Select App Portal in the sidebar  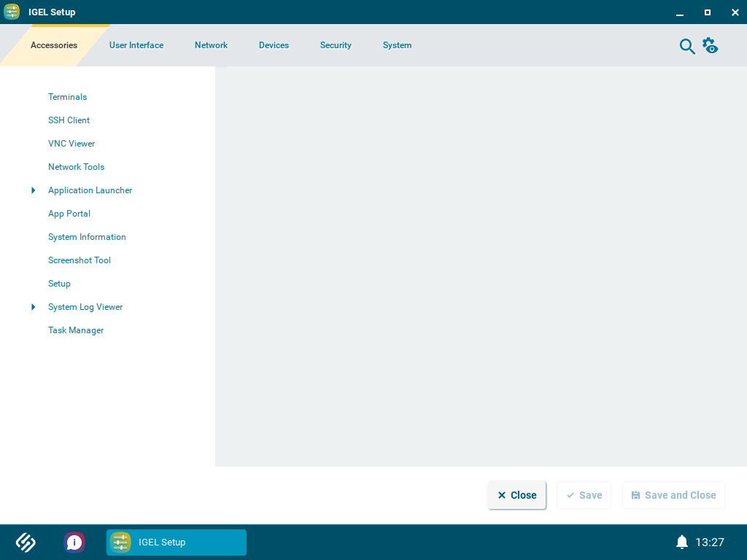tap(69, 213)
